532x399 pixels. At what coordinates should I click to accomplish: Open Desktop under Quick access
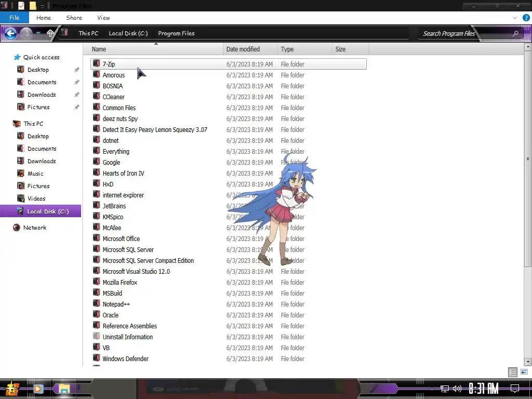click(38, 70)
